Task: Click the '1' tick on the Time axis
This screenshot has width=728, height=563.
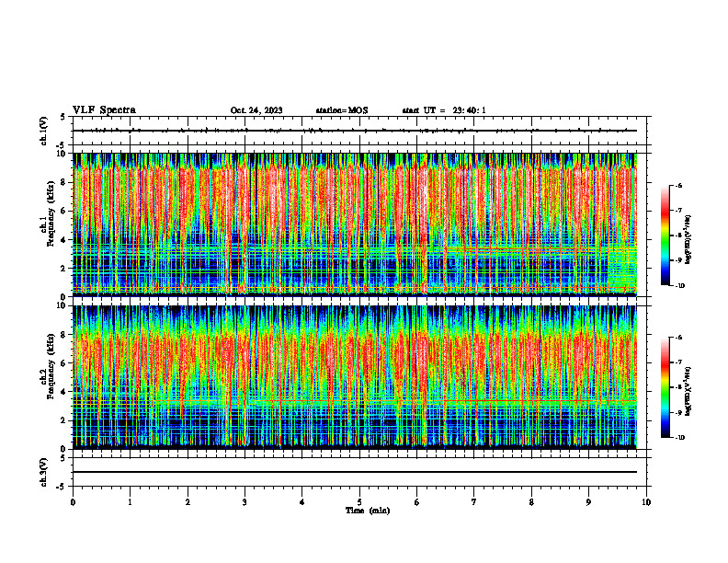Action: point(130,502)
